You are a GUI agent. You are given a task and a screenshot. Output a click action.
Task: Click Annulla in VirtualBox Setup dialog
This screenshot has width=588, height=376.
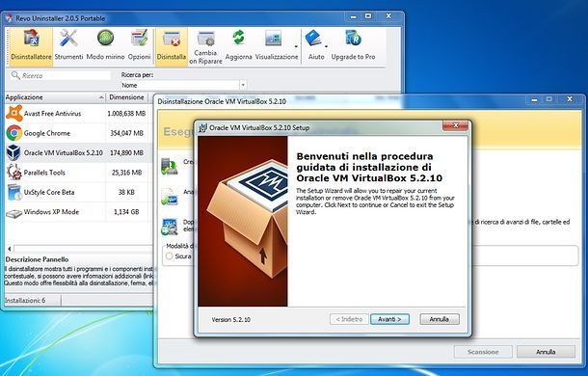[440, 319]
